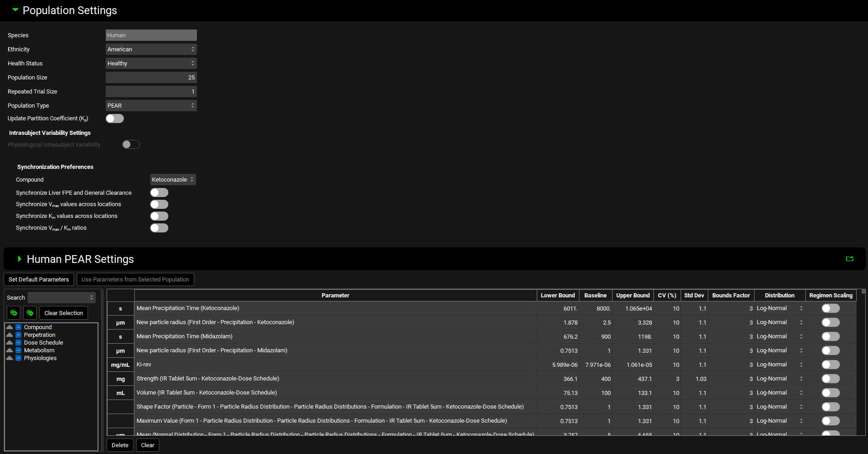Click the blue minus icon beside Metabolism
Screen dimensions: 868x454
(x=19, y=350)
